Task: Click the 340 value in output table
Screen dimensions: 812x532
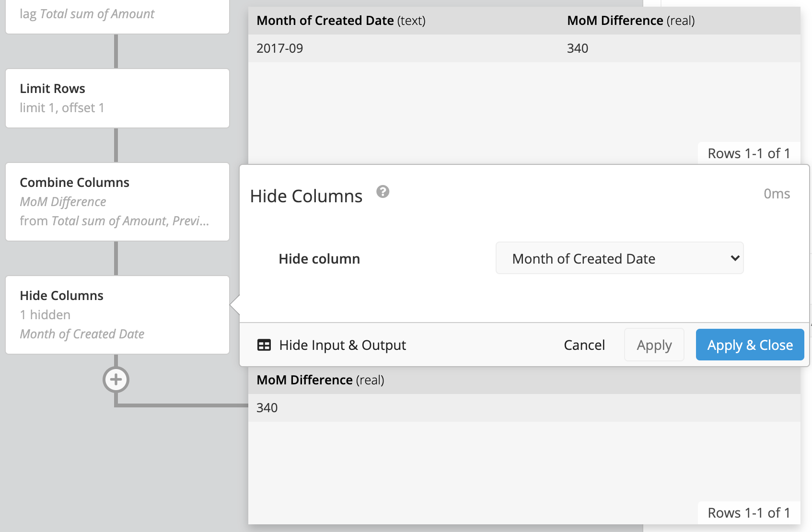Action: pyautogui.click(x=267, y=408)
